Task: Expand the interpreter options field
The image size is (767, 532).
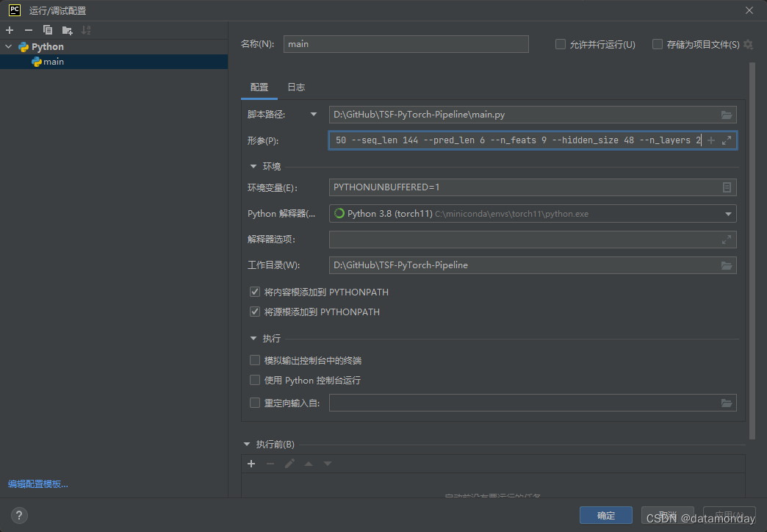Action: pos(727,240)
